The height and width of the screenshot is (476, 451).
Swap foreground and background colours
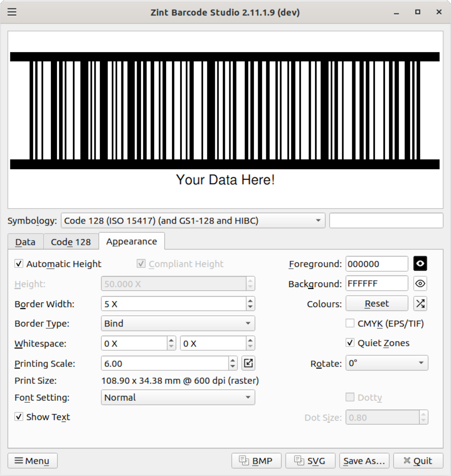click(x=420, y=304)
